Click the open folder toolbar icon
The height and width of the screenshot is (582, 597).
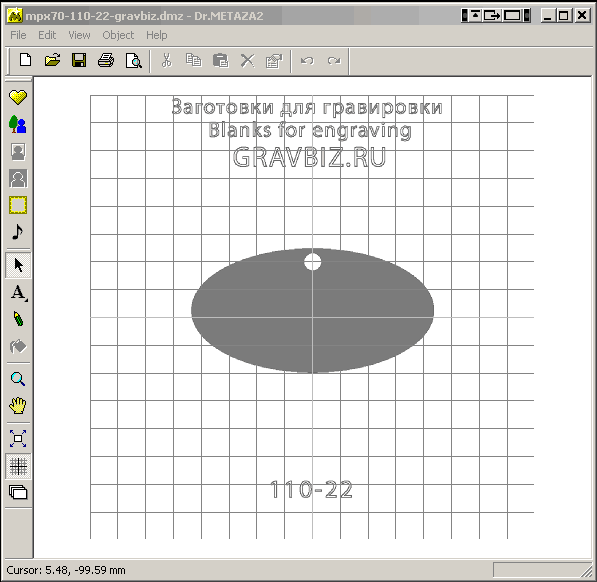coord(52,60)
